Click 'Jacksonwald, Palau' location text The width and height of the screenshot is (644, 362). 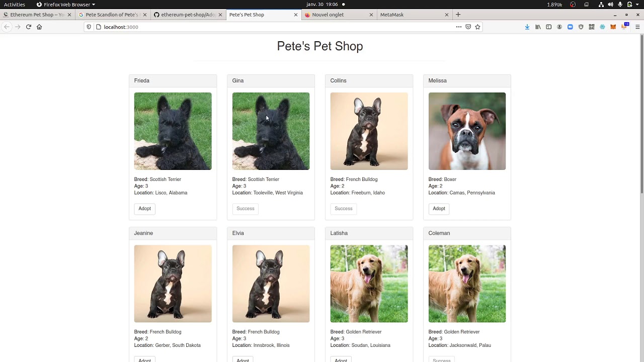click(470, 345)
